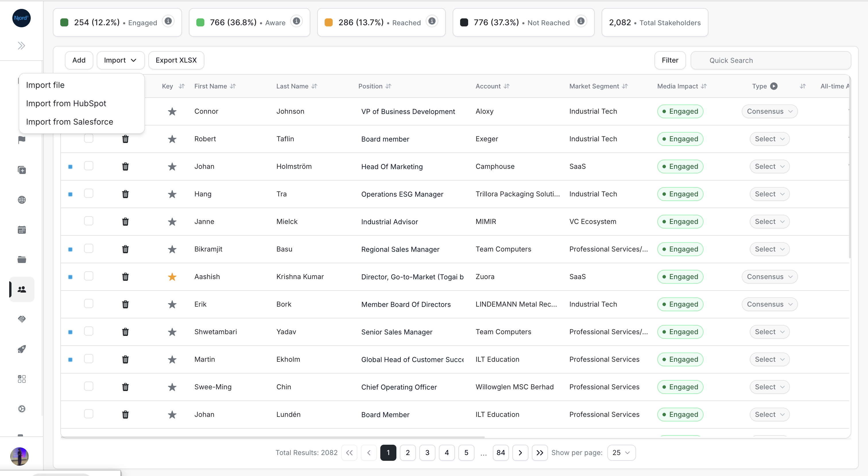Show info for Not Reached stat card
This screenshot has height=476, width=868.
581,21
